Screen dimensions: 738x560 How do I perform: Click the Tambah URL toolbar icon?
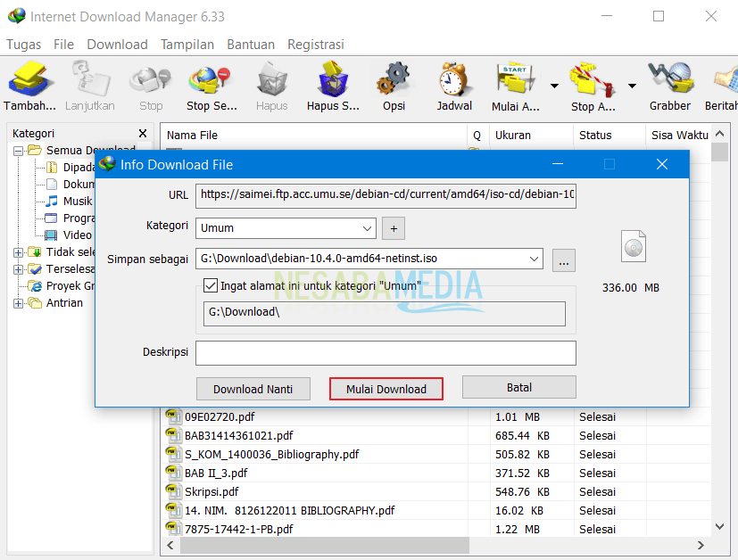pos(29,79)
